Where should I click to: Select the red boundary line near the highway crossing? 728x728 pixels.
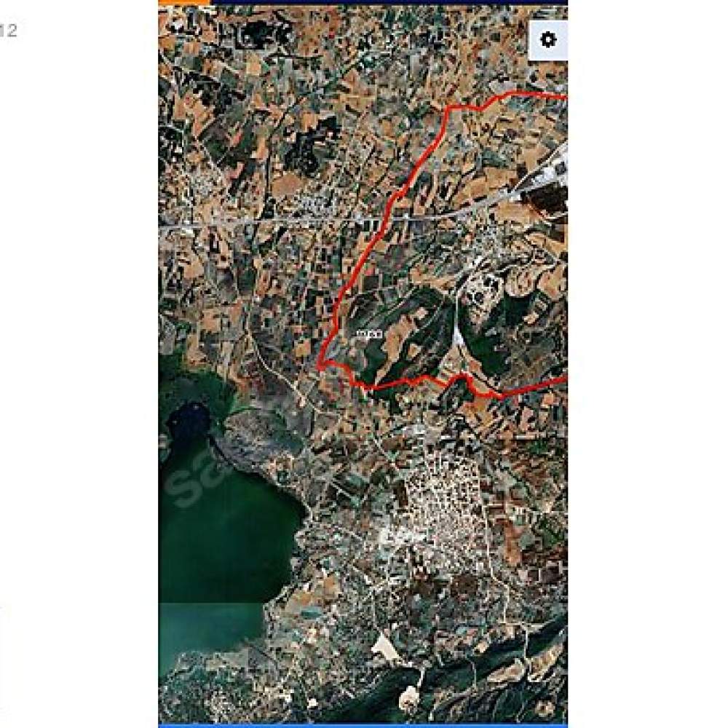[x=387, y=216]
